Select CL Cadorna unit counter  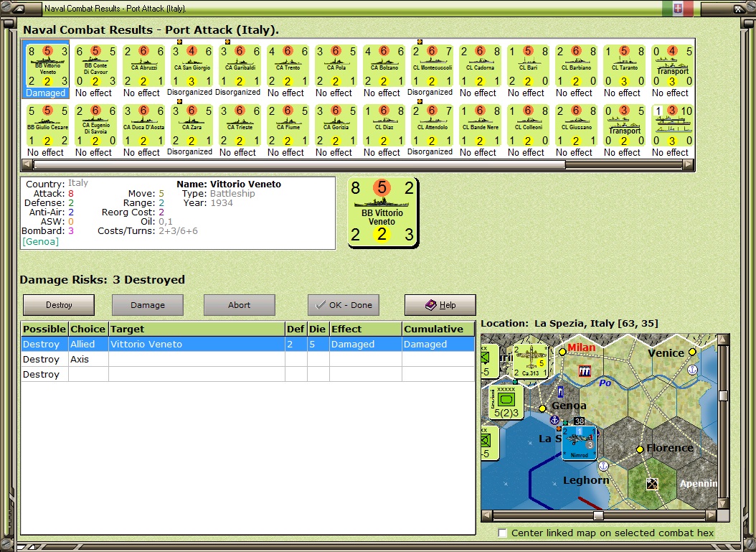click(x=481, y=65)
